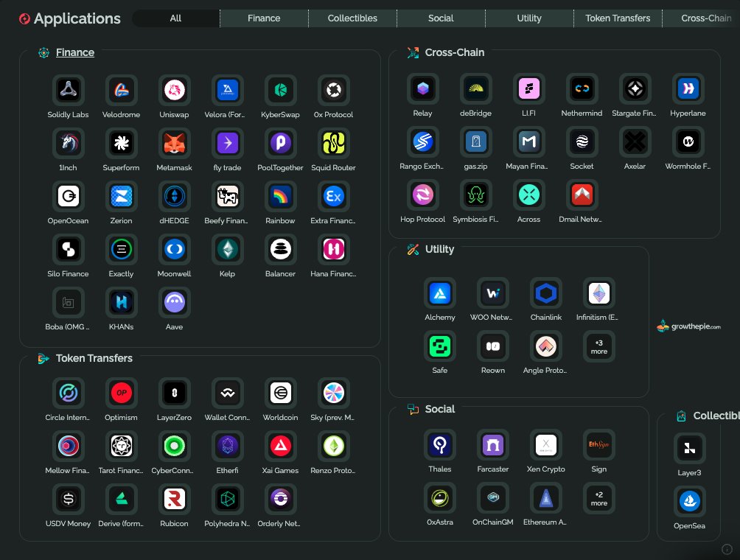740x560 pixels.
Task: Open the Relay icon in Cross-Chain
Action: click(423, 88)
